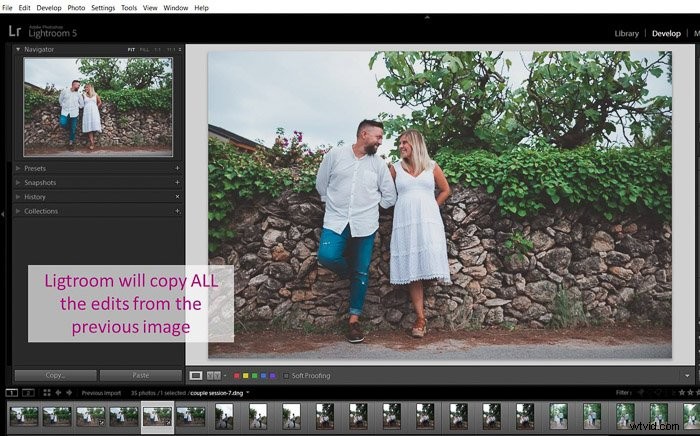Screen dimensions: 700x436
Task: Open Navigator zoom ratio dropdown arrows
Action: click(x=180, y=50)
